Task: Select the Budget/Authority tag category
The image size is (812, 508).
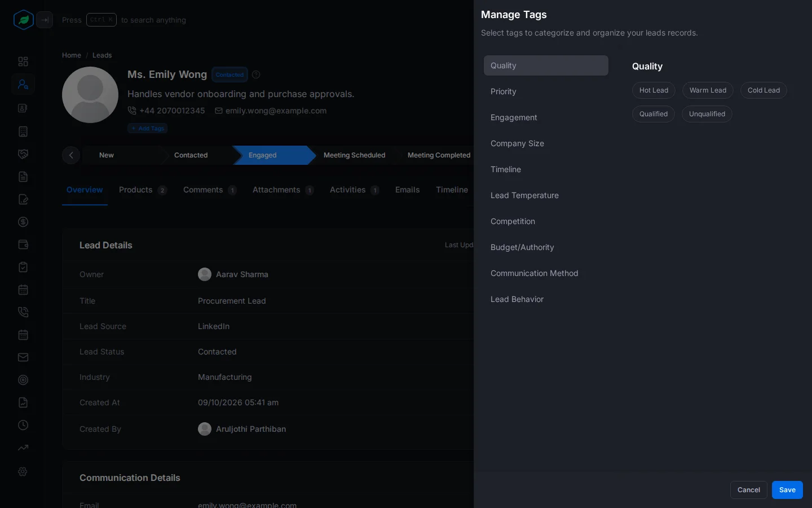Action: [546, 247]
